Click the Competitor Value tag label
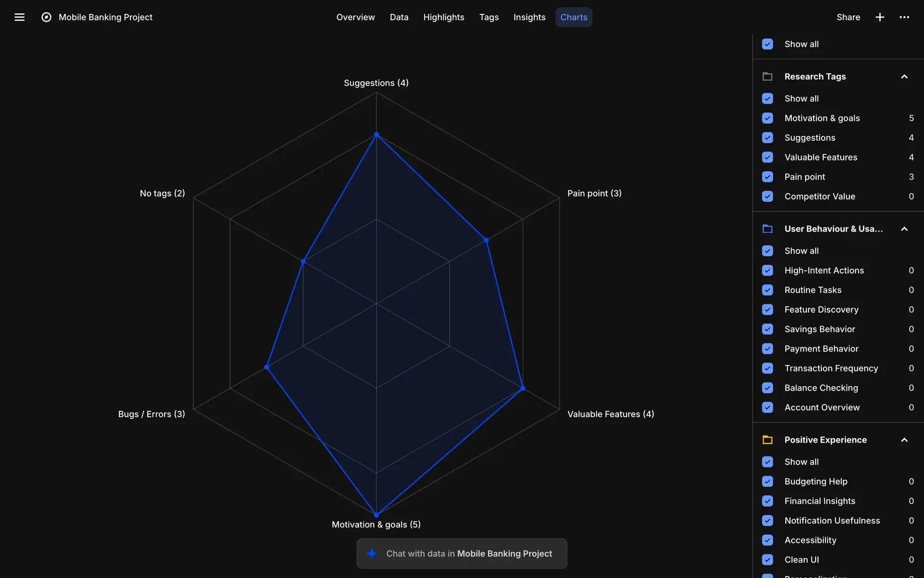The image size is (924, 578). [820, 197]
